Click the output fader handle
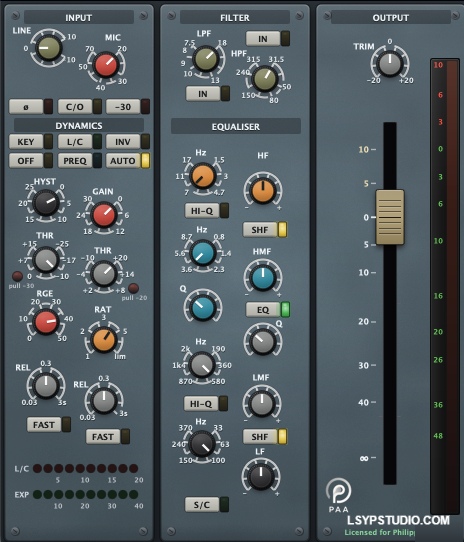The image size is (464, 542). coord(390,217)
